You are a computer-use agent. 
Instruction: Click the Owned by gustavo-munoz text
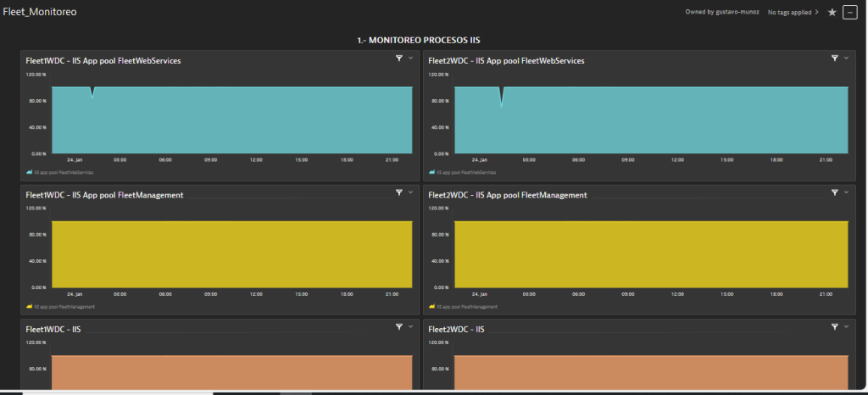pyautogui.click(x=722, y=12)
